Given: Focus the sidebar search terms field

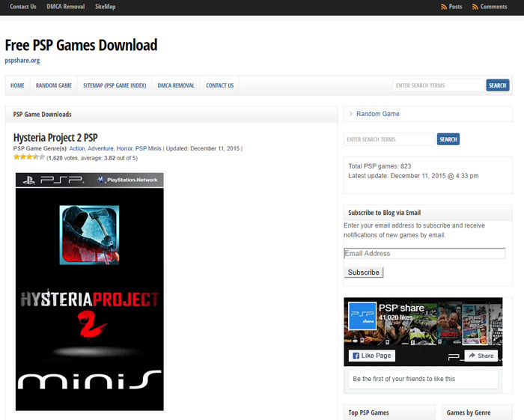Looking at the screenshot, I should [389, 139].
